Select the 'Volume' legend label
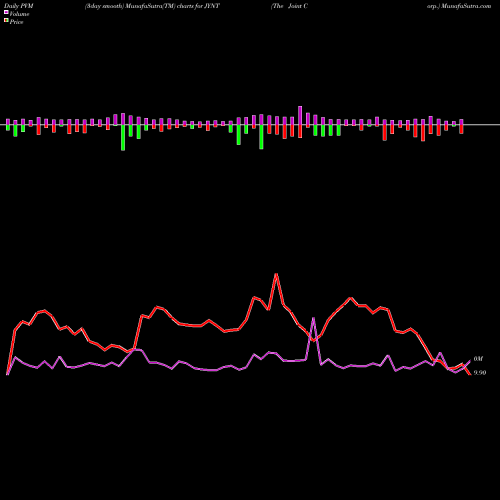This screenshot has width=500, height=500. 19,14
